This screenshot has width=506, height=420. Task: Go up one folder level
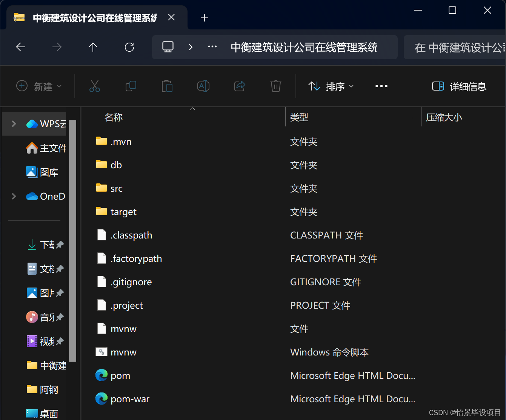[x=93, y=47]
